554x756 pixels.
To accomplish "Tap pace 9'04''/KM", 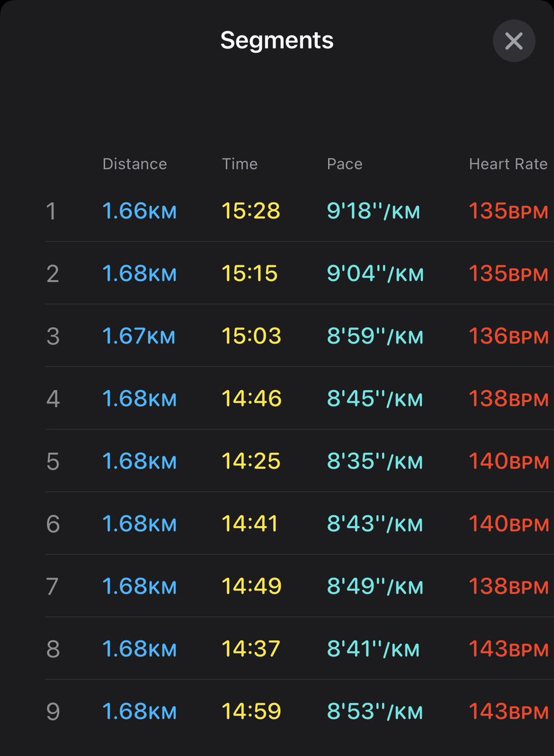I will point(375,273).
